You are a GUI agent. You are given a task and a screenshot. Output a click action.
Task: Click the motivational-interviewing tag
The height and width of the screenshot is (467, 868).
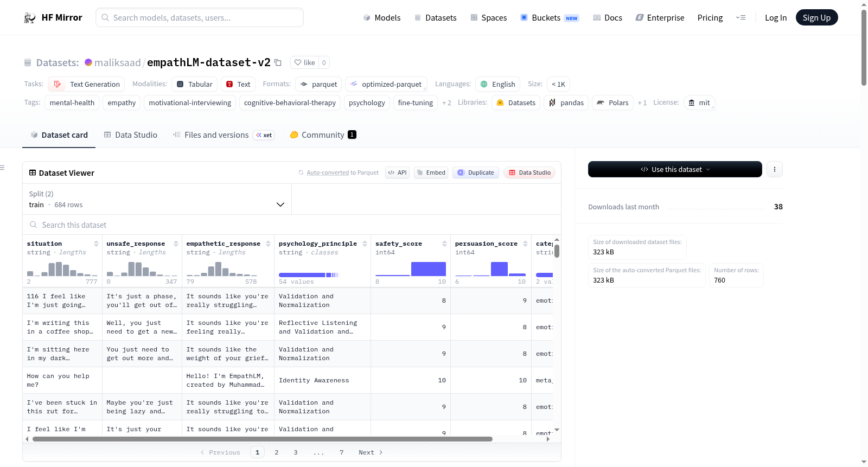pos(190,103)
